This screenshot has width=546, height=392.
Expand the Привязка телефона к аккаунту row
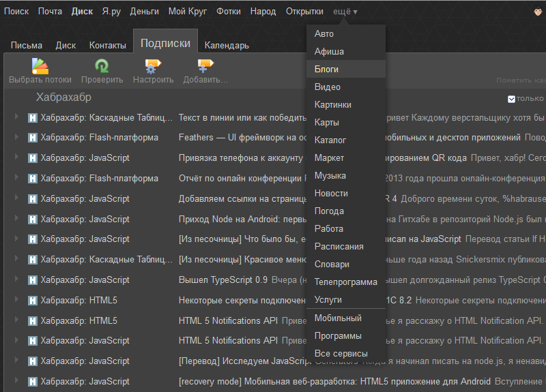coord(16,157)
